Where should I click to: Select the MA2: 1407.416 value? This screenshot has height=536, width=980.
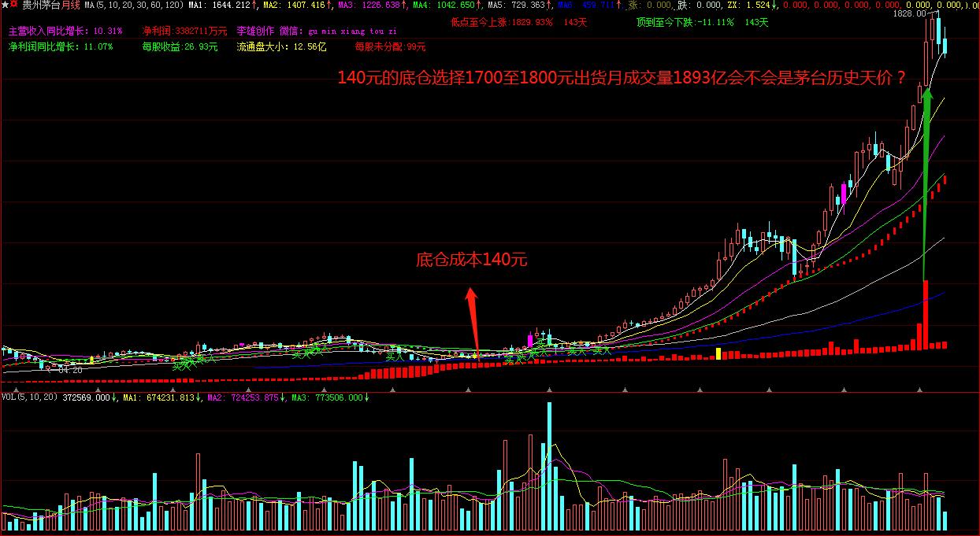pyautogui.click(x=295, y=5)
